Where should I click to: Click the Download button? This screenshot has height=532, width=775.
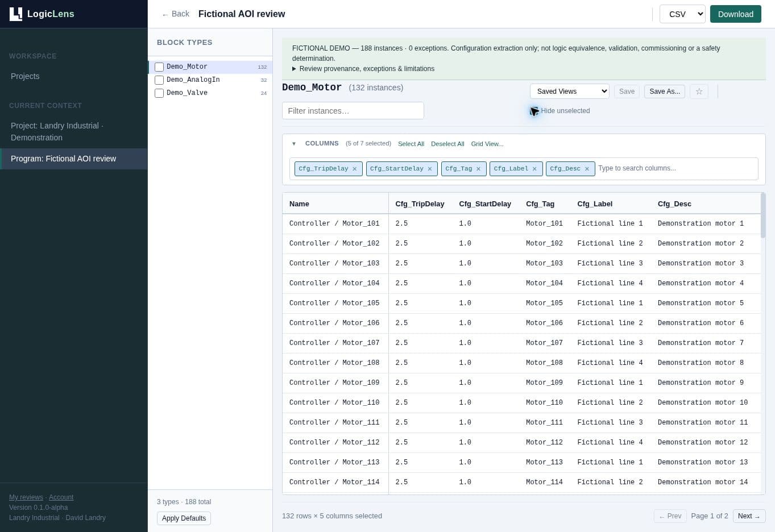[x=736, y=14]
